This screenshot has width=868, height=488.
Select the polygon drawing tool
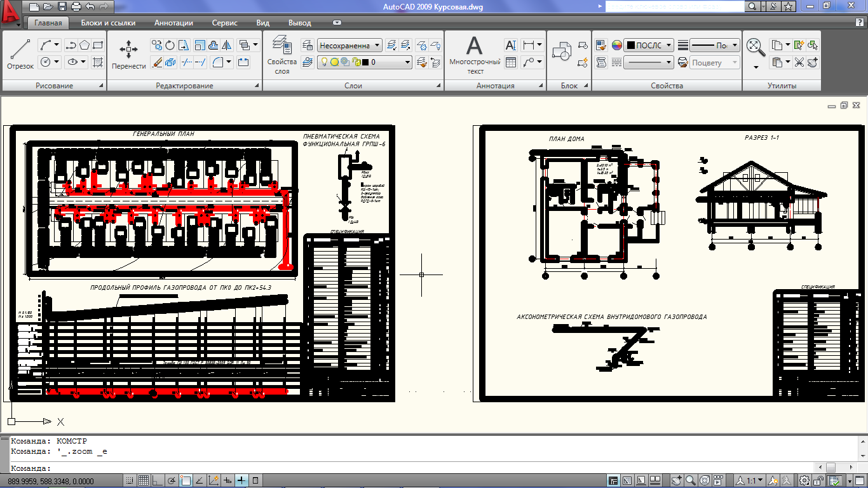click(85, 45)
